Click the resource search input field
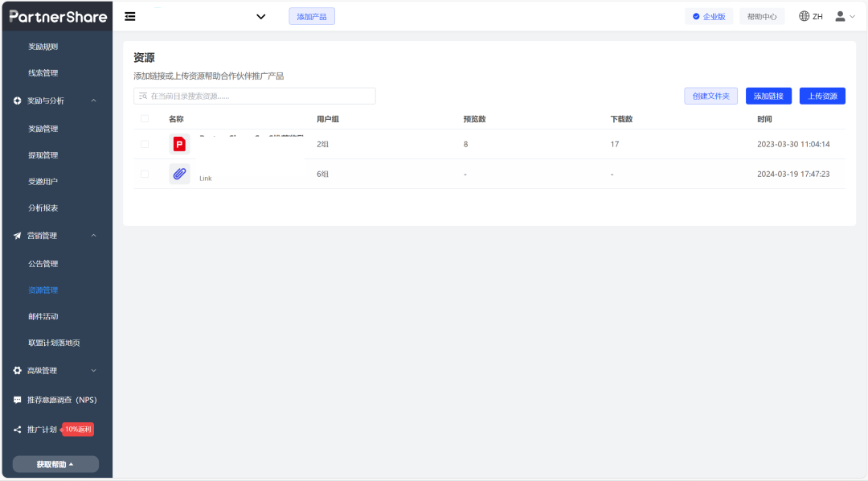868x481 pixels. 255,96
